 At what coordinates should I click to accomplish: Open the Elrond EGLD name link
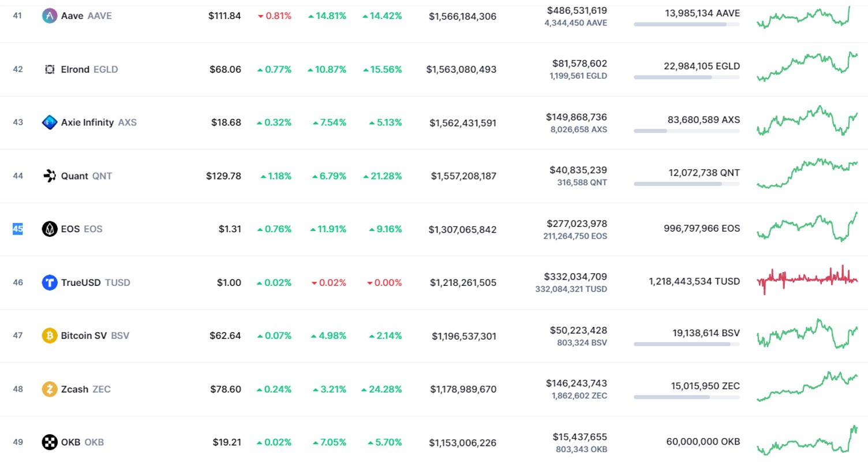(x=89, y=69)
